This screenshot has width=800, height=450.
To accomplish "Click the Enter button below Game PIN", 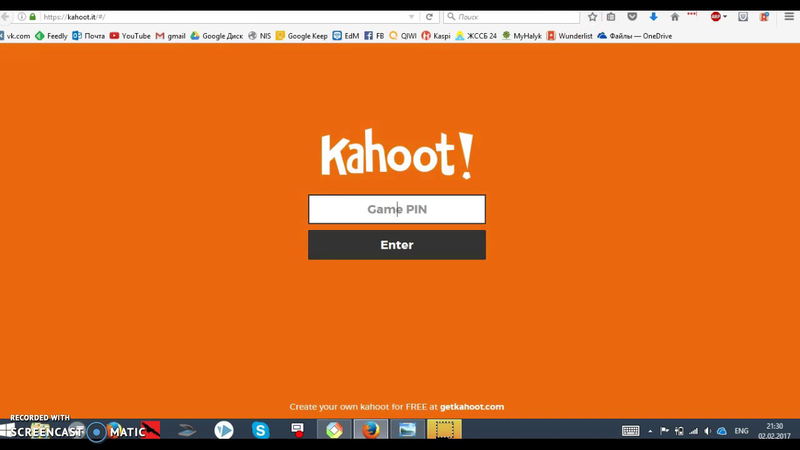I will [x=396, y=245].
